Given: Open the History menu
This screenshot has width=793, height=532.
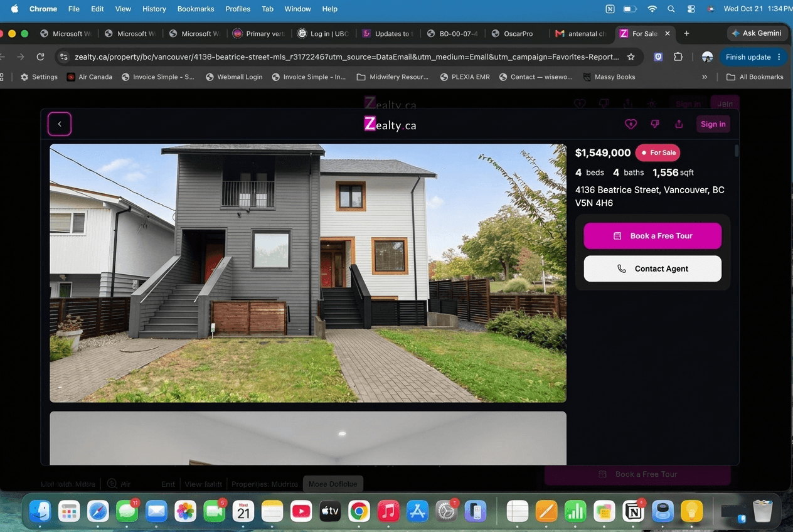Looking at the screenshot, I should 154,9.
